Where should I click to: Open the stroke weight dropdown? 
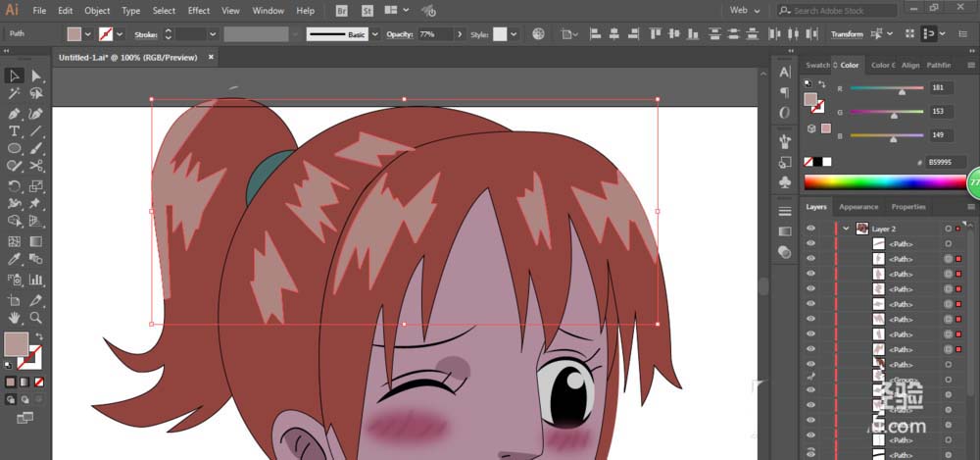(213, 34)
